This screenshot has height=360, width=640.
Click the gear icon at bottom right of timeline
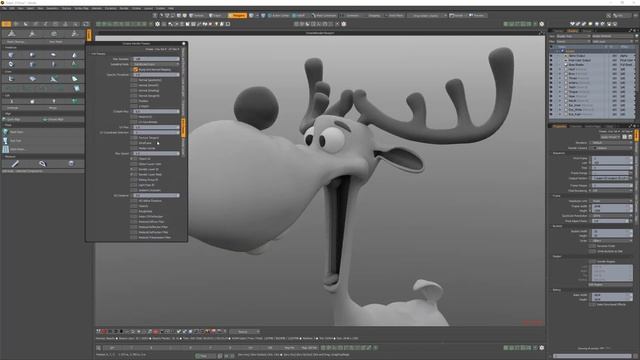pos(542,348)
